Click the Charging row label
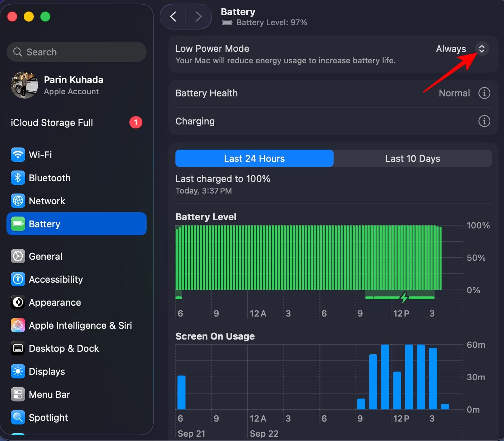 point(195,121)
